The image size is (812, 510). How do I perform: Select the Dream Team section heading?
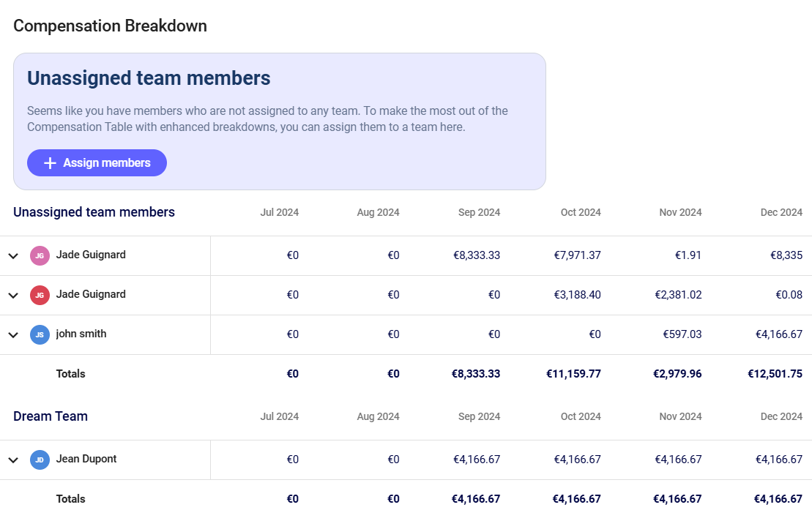[x=51, y=416]
